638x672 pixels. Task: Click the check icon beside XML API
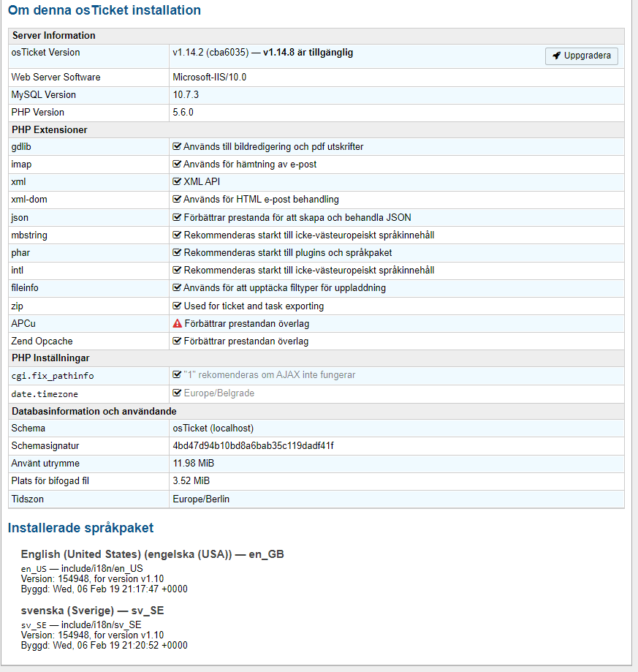[x=177, y=182]
